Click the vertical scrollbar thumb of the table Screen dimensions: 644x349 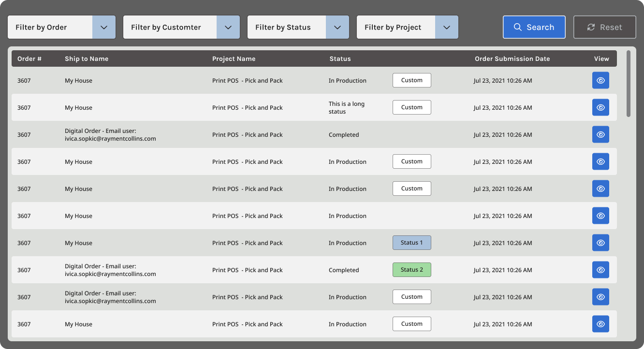click(629, 84)
